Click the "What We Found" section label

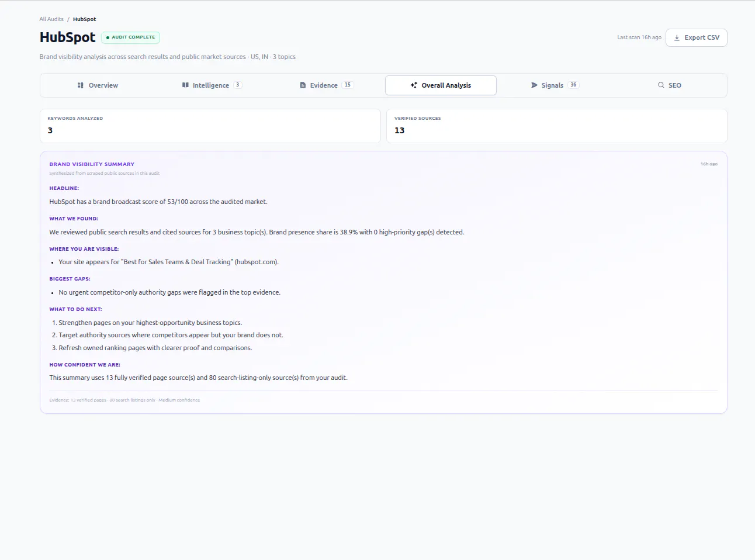coord(74,219)
